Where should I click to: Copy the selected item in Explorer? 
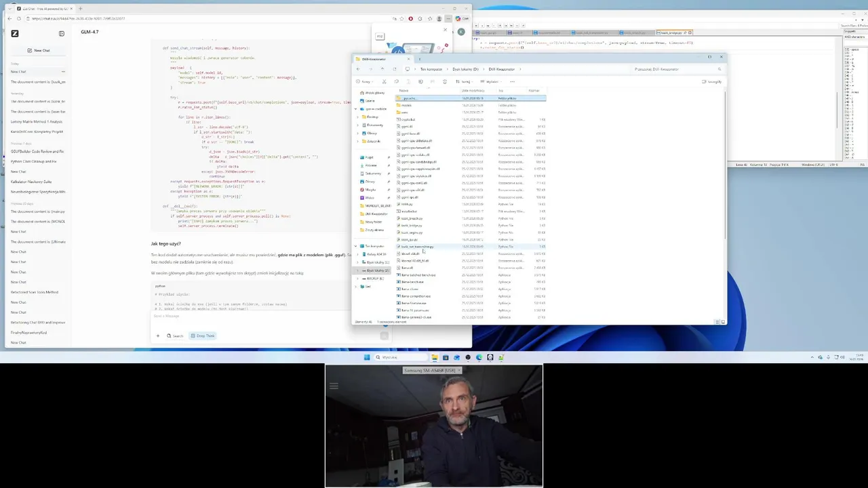coord(397,81)
